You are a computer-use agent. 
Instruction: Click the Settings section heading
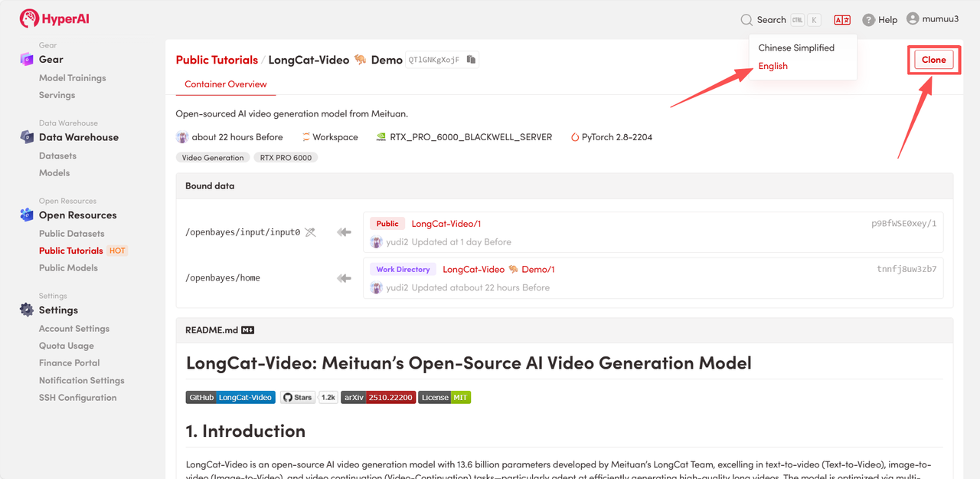click(x=58, y=310)
